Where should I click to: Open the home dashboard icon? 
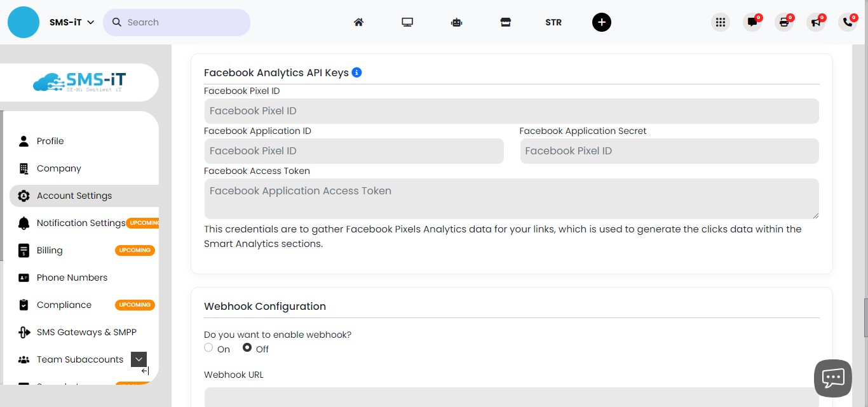click(358, 22)
